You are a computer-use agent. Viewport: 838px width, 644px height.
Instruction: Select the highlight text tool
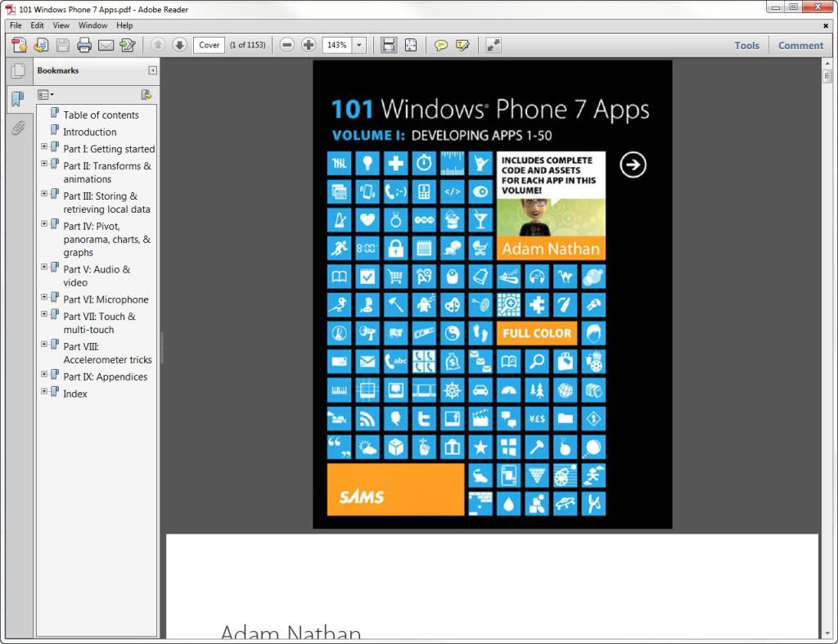point(462,46)
